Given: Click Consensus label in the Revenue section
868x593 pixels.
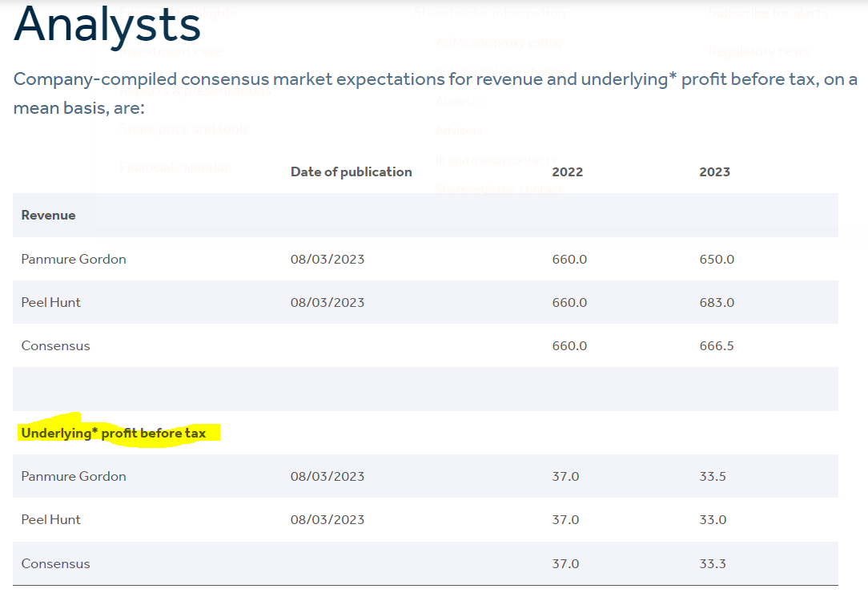Looking at the screenshot, I should click(x=55, y=346).
